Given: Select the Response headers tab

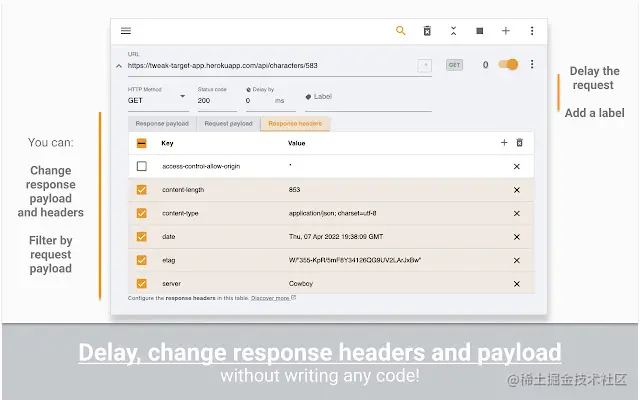Looking at the screenshot, I should (295, 124).
